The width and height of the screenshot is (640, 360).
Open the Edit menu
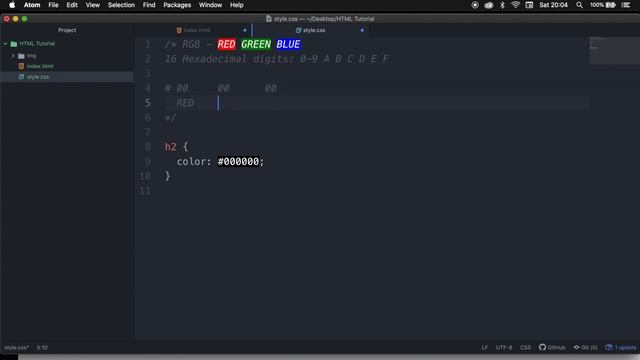(x=72, y=5)
